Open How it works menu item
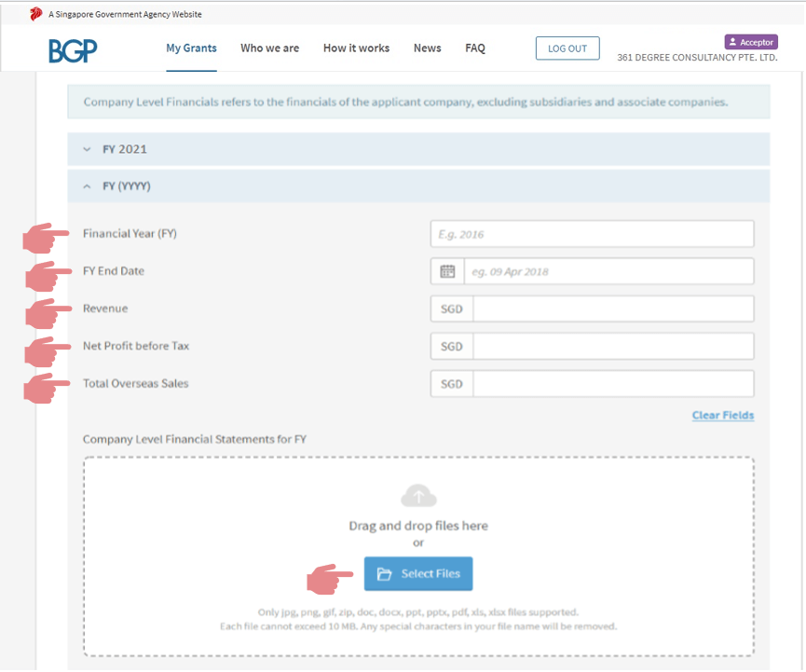Viewport: 806px width, 672px height. 356,48
